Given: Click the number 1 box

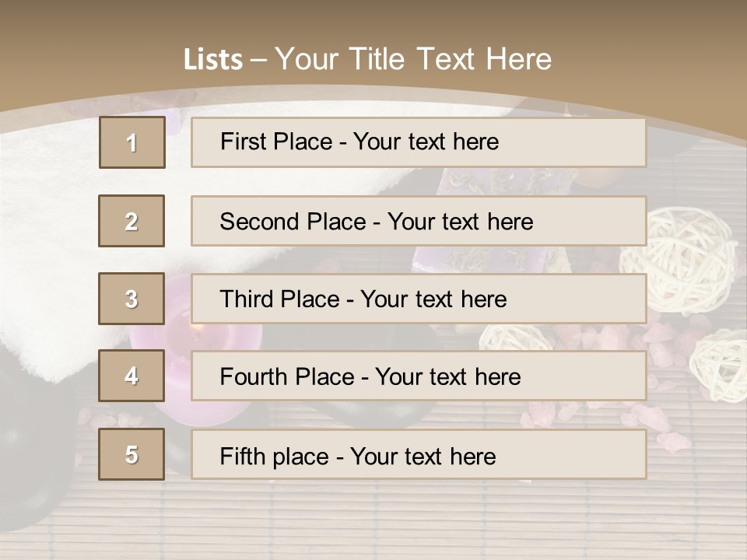Looking at the screenshot, I should [132, 142].
